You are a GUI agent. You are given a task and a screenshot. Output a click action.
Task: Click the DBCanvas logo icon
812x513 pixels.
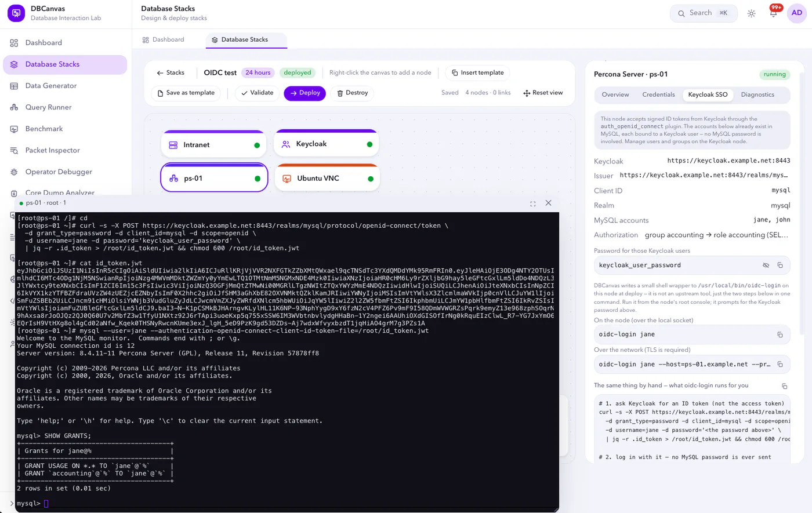(x=16, y=13)
